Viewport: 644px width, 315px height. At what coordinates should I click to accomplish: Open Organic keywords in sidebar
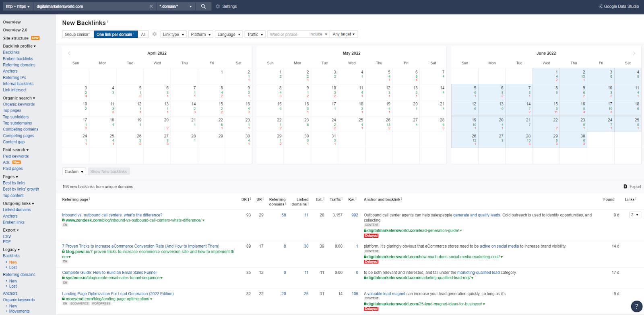[x=19, y=104]
